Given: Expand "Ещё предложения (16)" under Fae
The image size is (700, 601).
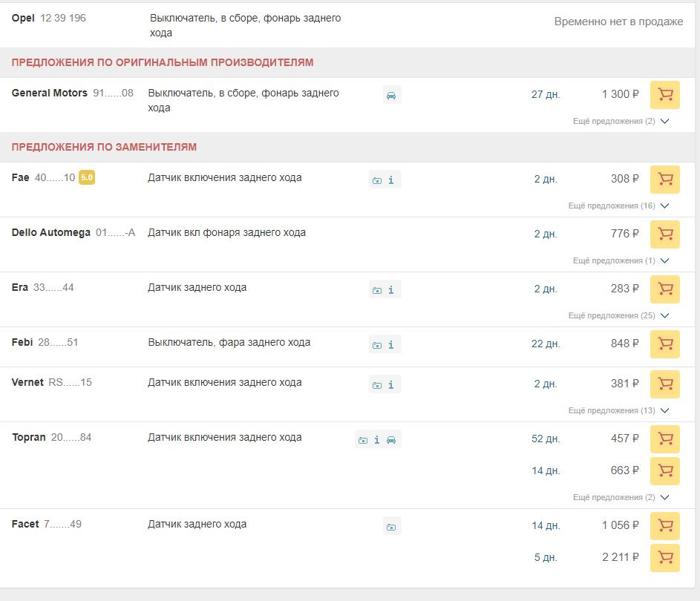Looking at the screenshot, I should [618, 206].
